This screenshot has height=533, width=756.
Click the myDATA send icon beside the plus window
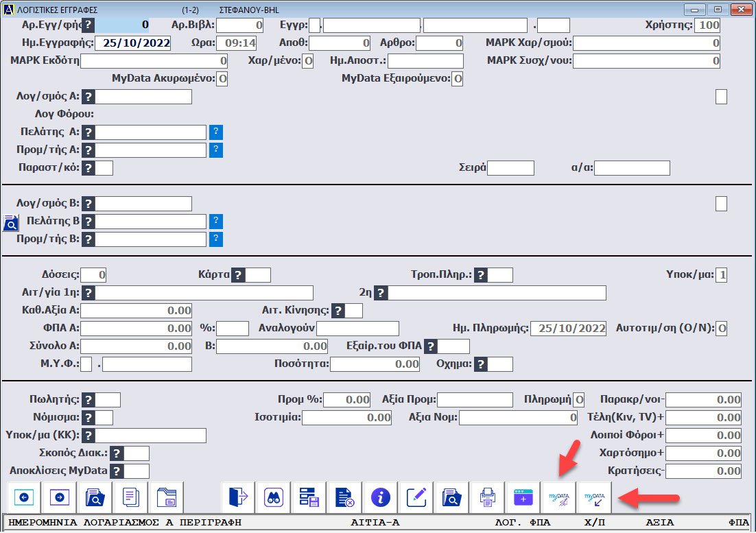tap(558, 497)
